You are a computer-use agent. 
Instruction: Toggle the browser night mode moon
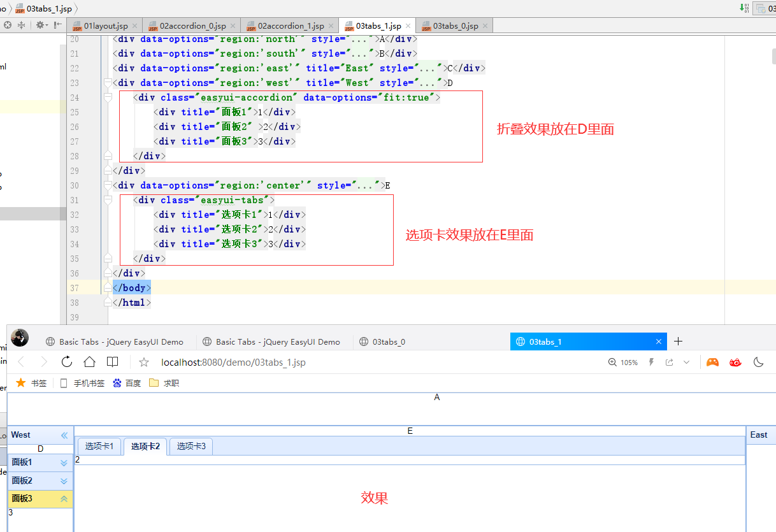click(758, 362)
